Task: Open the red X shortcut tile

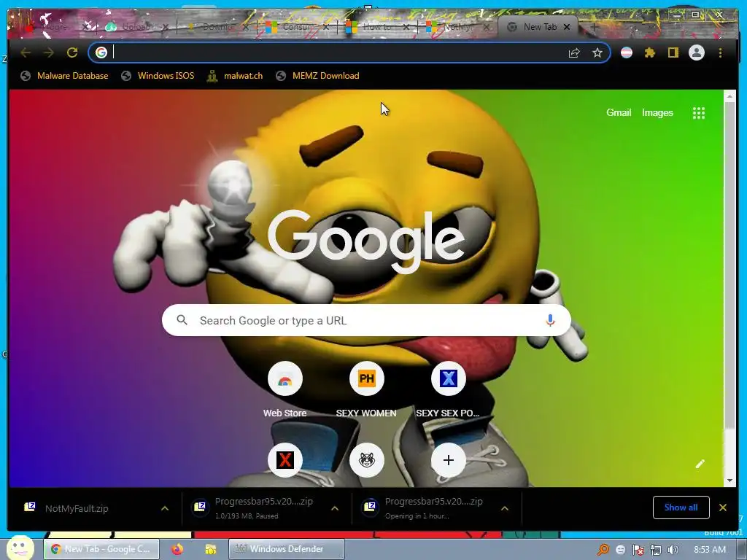Action: pyautogui.click(x=285, y=460)
